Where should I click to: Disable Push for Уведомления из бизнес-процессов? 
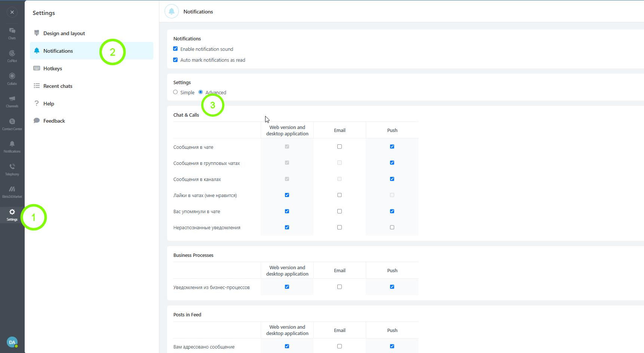(x=392, y=287)
